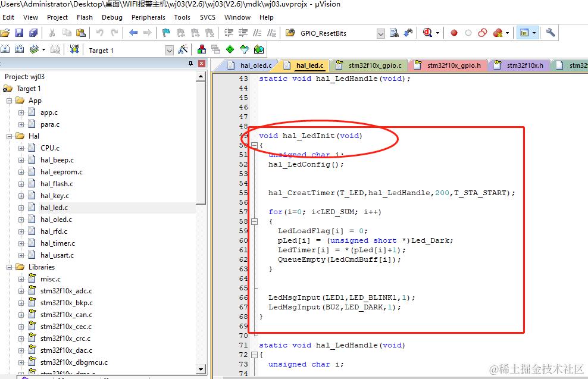This screenshot has height=379, width=588.
Task: Open the Pack Installer icon
Action: coord(259,49)
